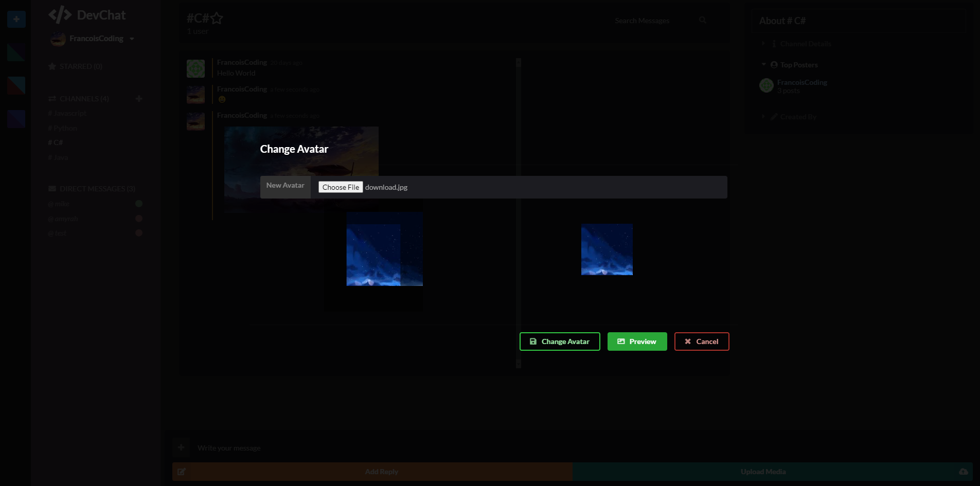The image size is (980, 486).
Task: Click the Upload Media button
Action: pyautogui.click(x=773, y=472)
